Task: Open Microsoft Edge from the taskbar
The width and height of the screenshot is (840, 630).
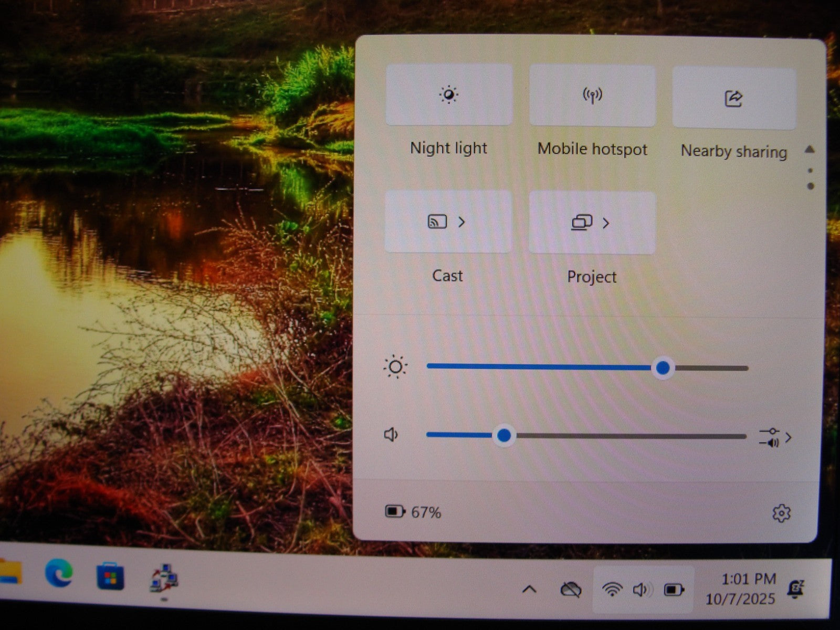Action: [x=59, y=573]
